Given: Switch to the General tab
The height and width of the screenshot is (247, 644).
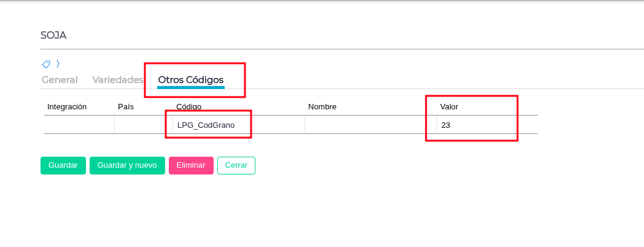Looking at the screenshot, I should [x=60, y=80].
